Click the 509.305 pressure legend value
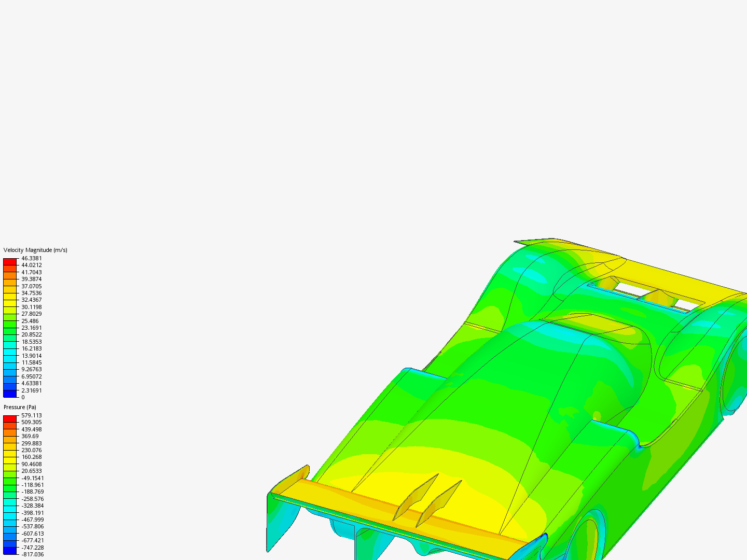Screen dimensions: 747x560 [x=32, y=422]
